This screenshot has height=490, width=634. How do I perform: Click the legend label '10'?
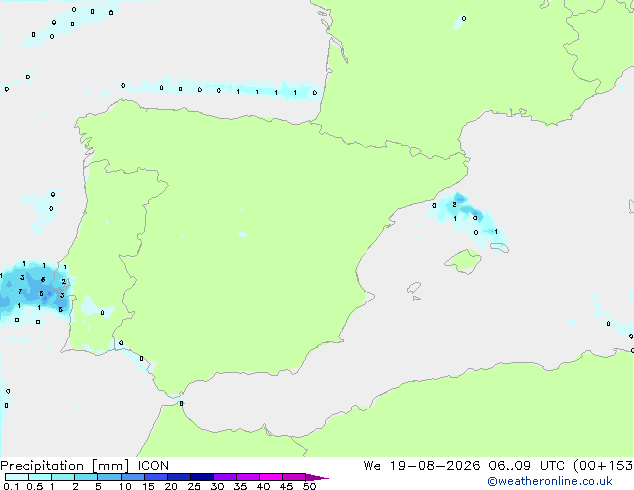pyautogui.click(x=125, y=486)
